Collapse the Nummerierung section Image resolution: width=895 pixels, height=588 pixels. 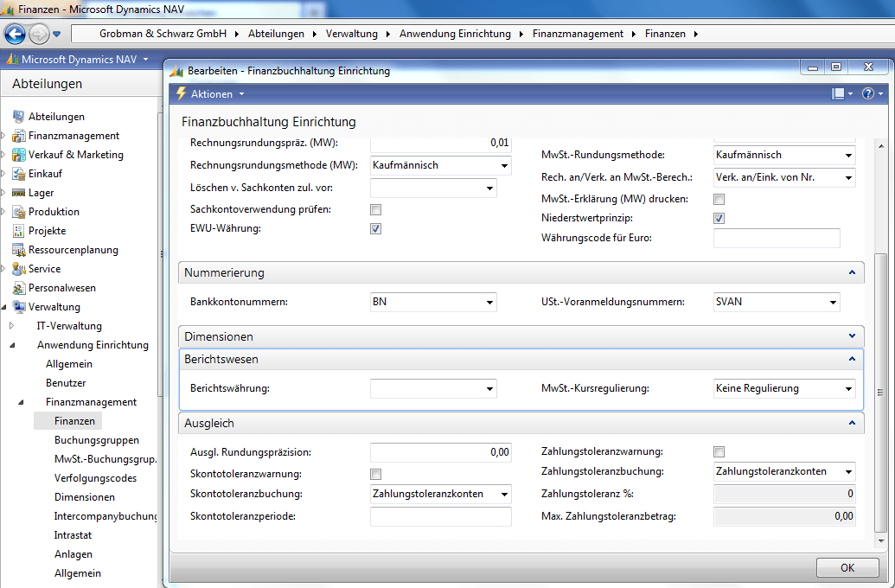point(852,273)
